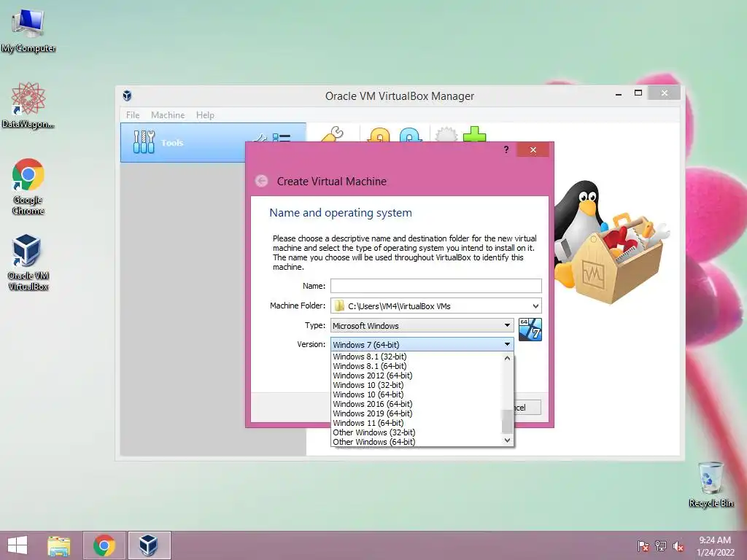Image resolution: width=747 pixels, height=560 pixels.
Task: Open the File menu
Action: [x=133, y=114]
